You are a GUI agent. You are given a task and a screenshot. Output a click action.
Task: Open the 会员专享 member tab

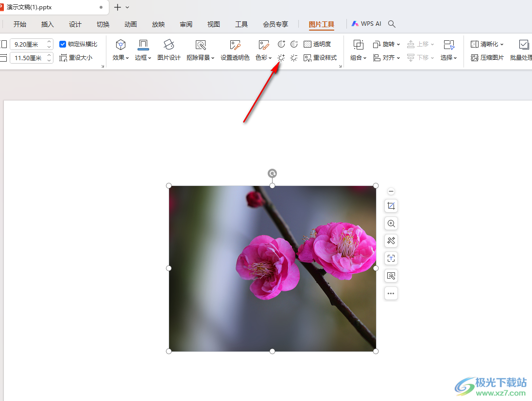coord(275,24)
